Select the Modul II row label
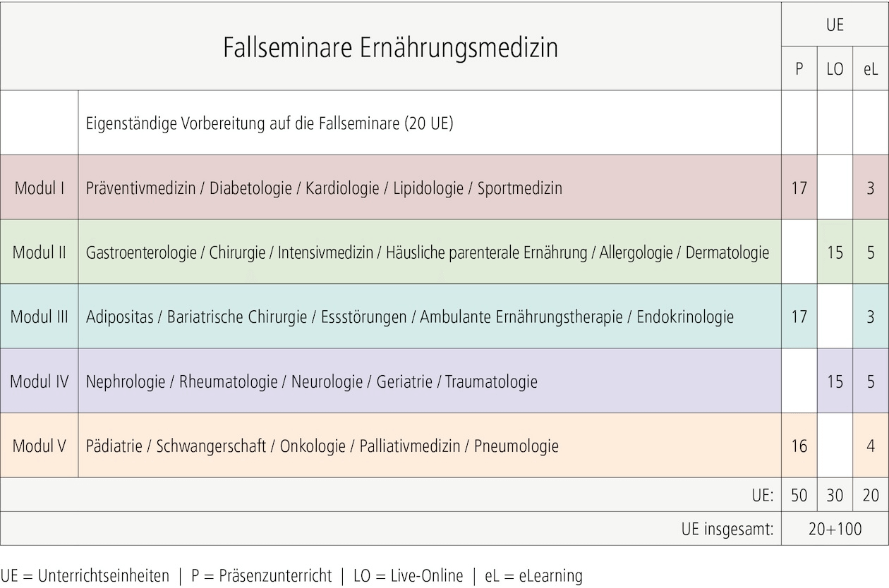The height and width of the screenshot is (588, 889). (40, 252)
